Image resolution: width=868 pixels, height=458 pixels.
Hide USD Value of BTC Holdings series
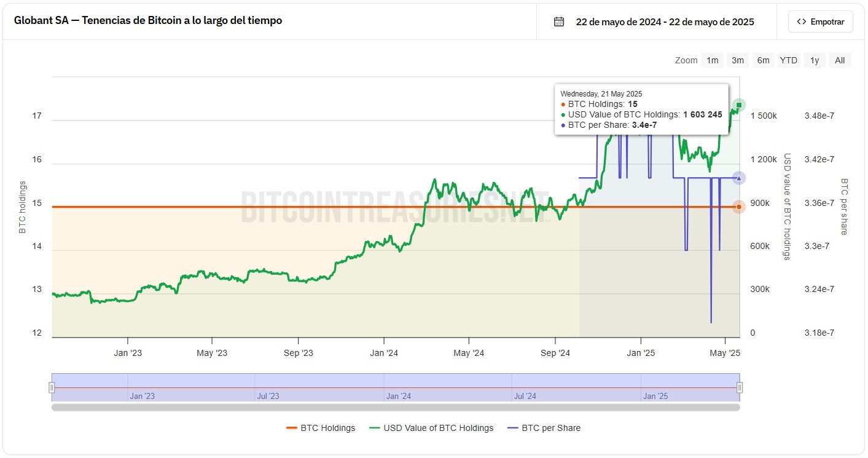pos(431,428)
